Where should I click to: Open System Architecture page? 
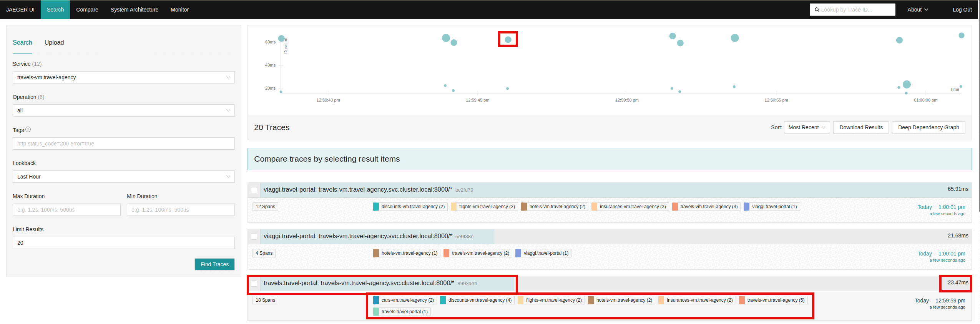[x=135, y=10]
